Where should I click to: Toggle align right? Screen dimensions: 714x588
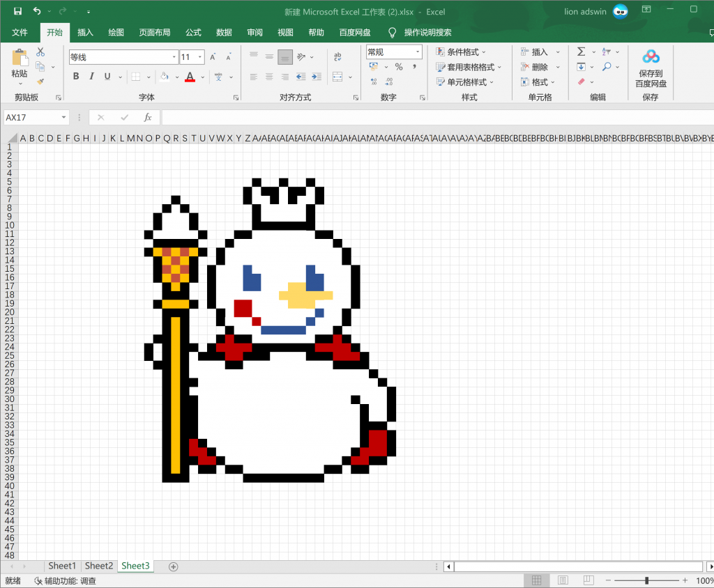(285, 77)
